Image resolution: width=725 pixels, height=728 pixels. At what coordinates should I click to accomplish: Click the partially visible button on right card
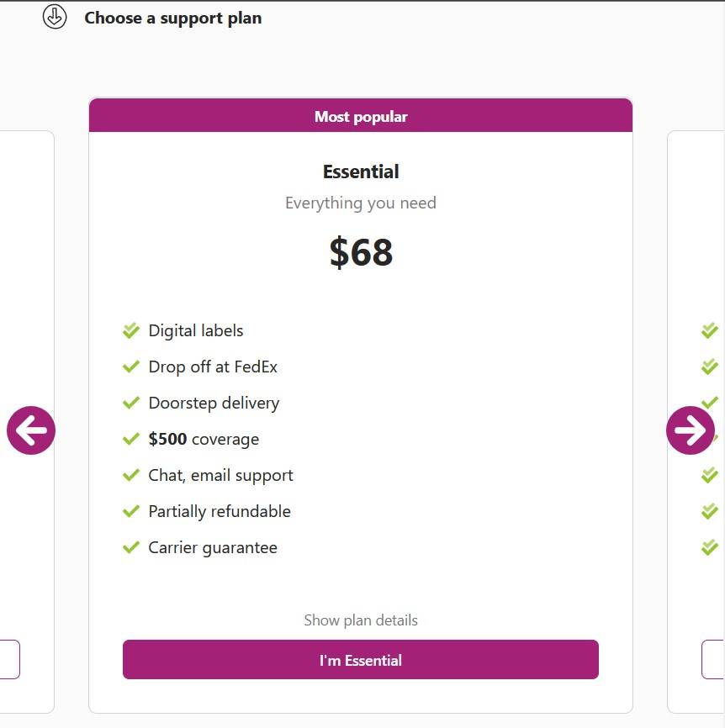tap(713, 660)
